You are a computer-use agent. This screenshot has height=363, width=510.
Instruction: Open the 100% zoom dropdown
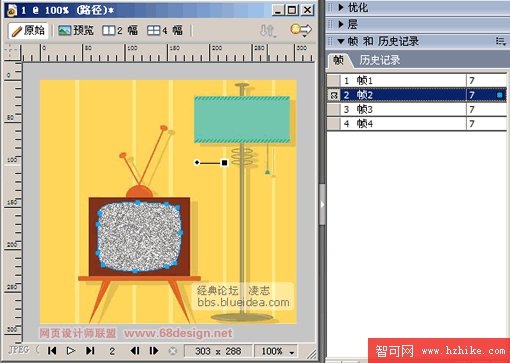tap(276, 351)
